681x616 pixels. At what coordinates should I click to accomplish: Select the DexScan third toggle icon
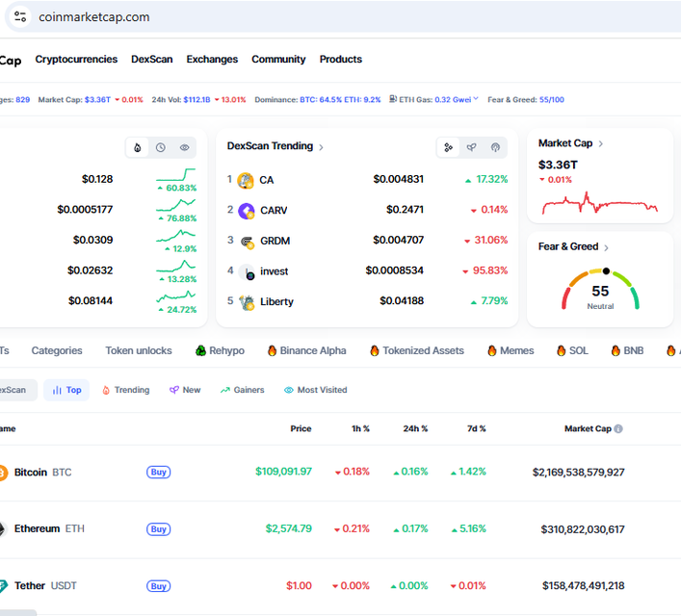pos(495,147)
